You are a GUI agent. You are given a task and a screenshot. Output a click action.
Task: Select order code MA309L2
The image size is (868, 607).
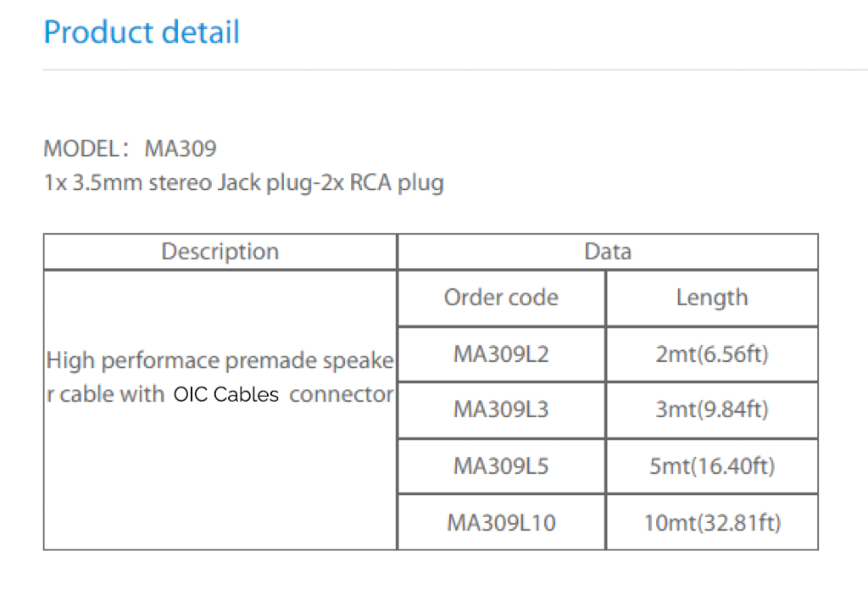coord(501,354)
